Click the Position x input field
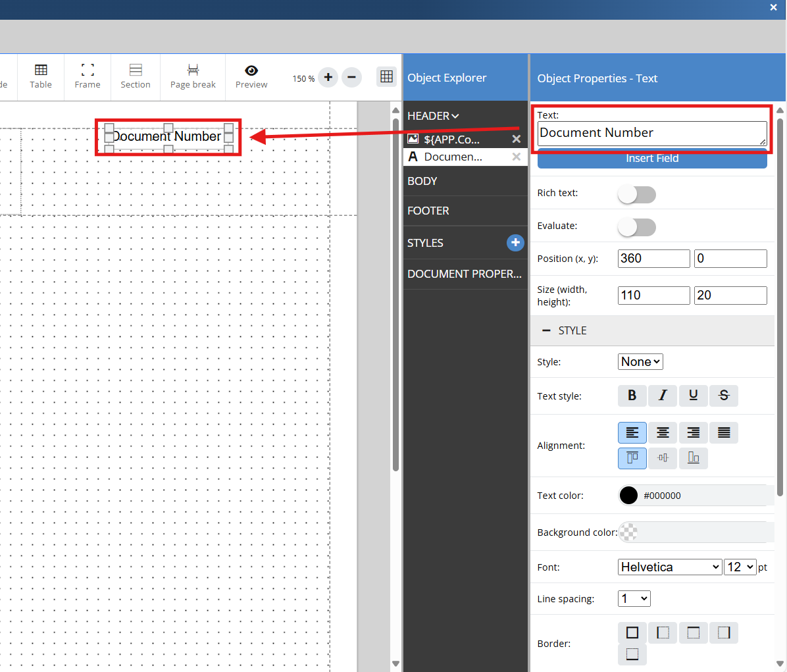Image resolution: width=787 pixels, height=672 pixels. 653,259
